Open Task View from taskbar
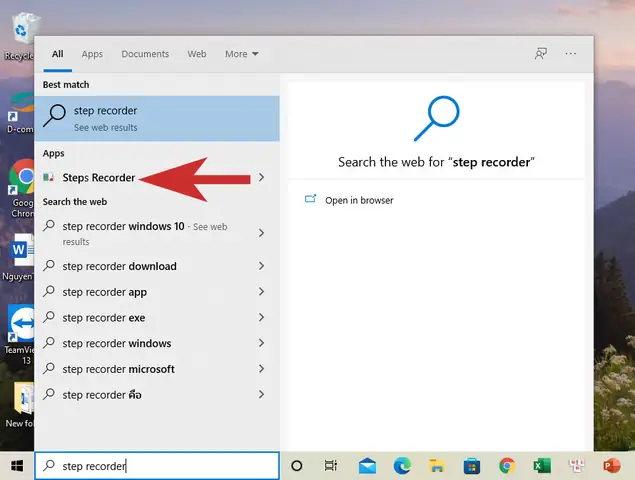This screenshot has height=480, width=635. coord(331,466)
